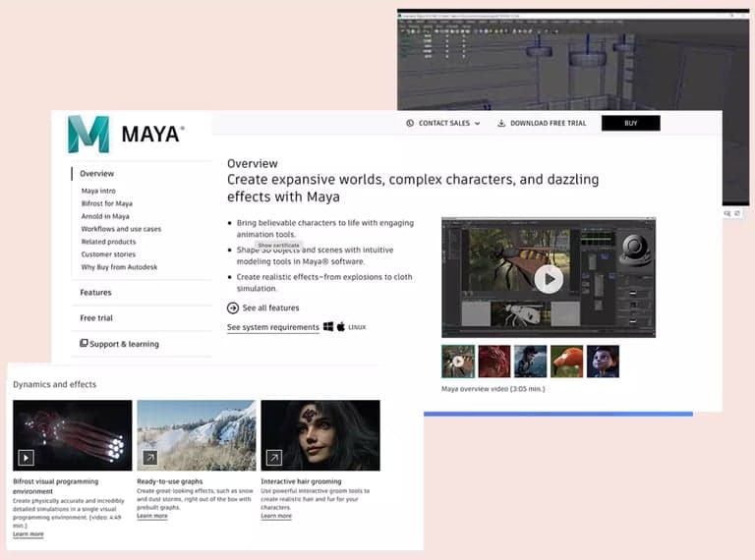Select the flamingo thumbnail

point(566,362)
